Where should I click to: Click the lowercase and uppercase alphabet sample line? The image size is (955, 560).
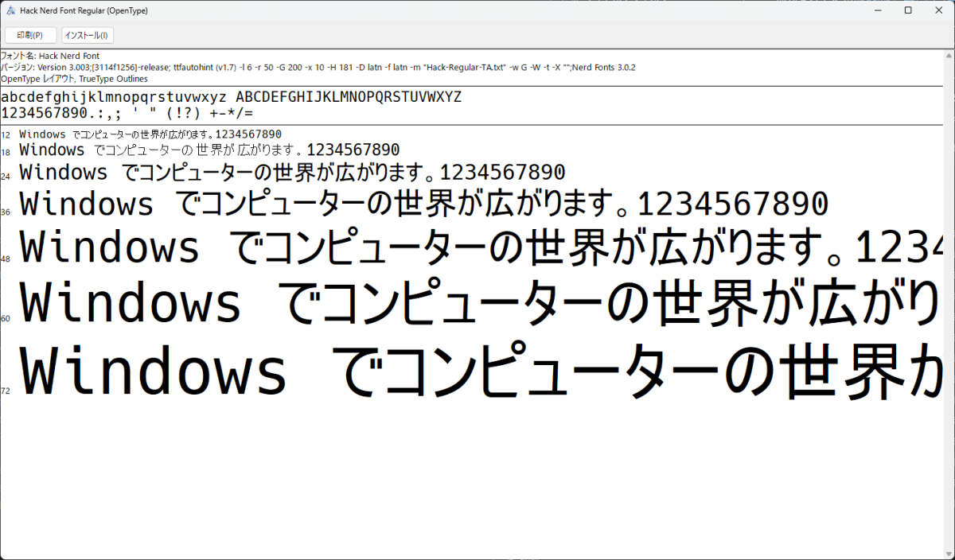(231, 97)
